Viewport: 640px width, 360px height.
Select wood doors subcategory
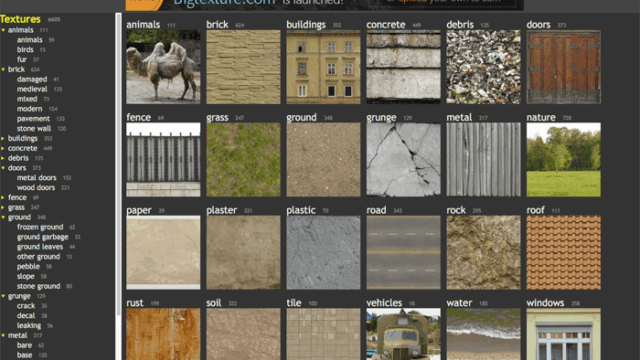tap(36, 188)
